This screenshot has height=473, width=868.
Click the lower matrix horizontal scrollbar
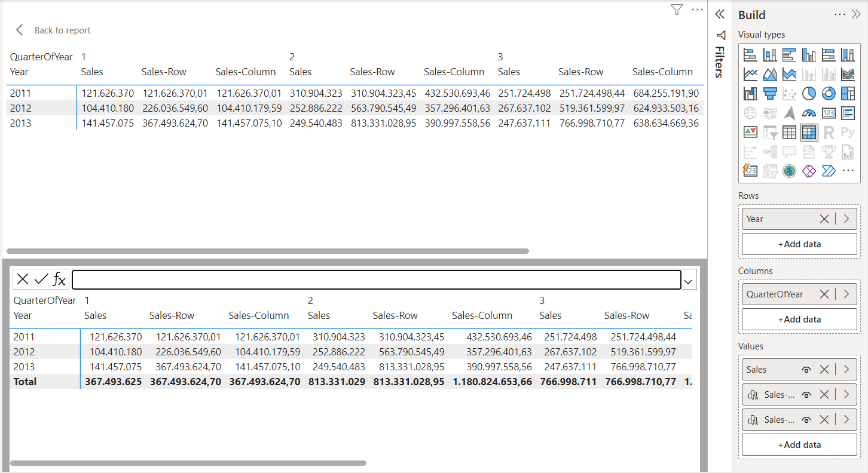click(188, 463)
